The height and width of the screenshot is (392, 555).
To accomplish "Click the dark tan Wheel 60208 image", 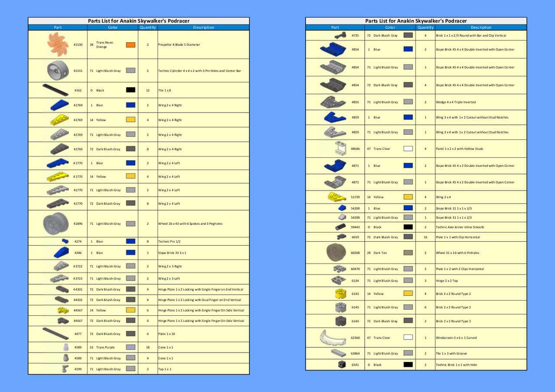I will tap(336, 253).
